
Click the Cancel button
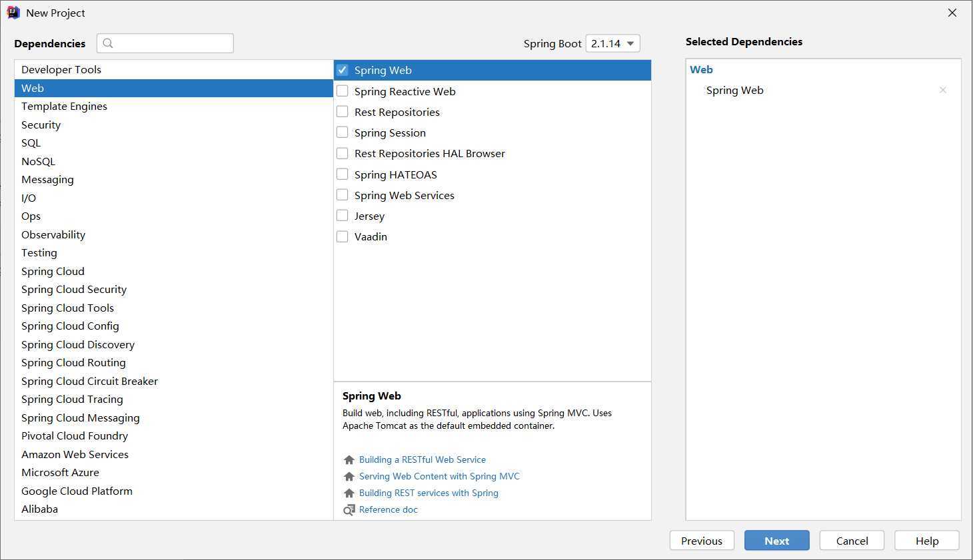pyautogui.click(x=852, y=541)
